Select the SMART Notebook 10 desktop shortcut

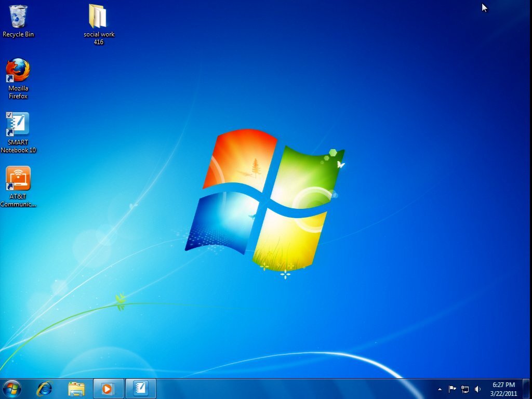[18, 132]
